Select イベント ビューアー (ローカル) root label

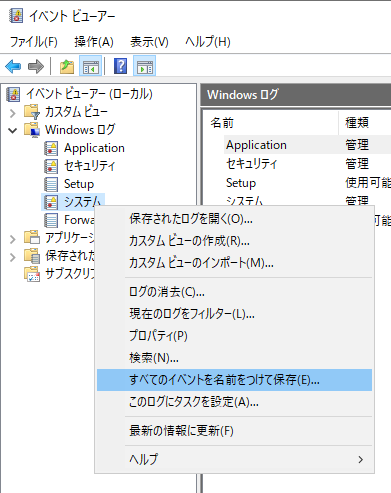point(89,94)
